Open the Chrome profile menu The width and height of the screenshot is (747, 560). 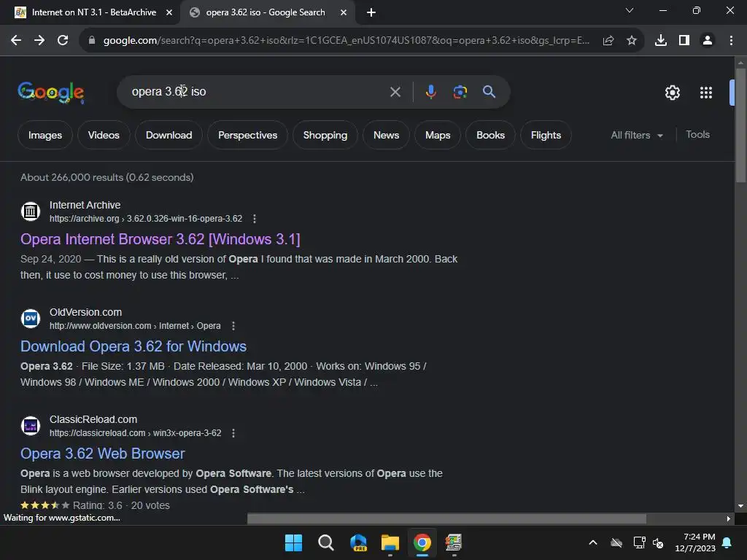pos(708,41)
